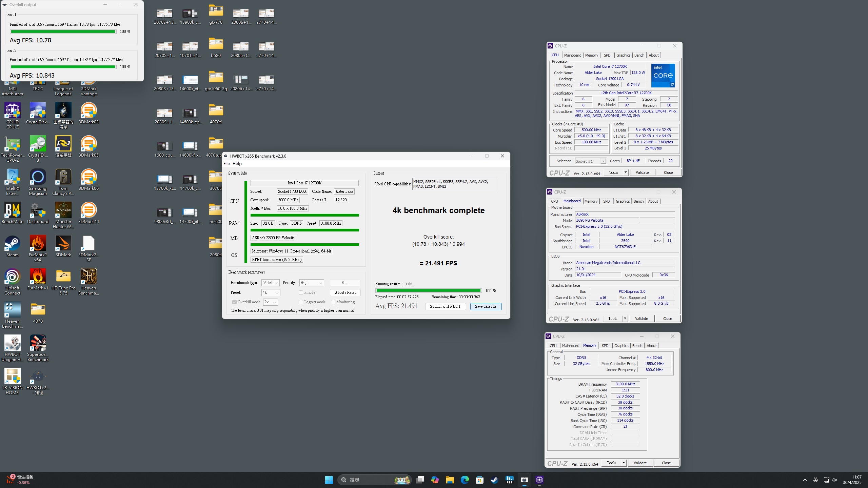Click Abort / Reset button
Viewport: 868px width, 488px height.
[x=345, y=292]
